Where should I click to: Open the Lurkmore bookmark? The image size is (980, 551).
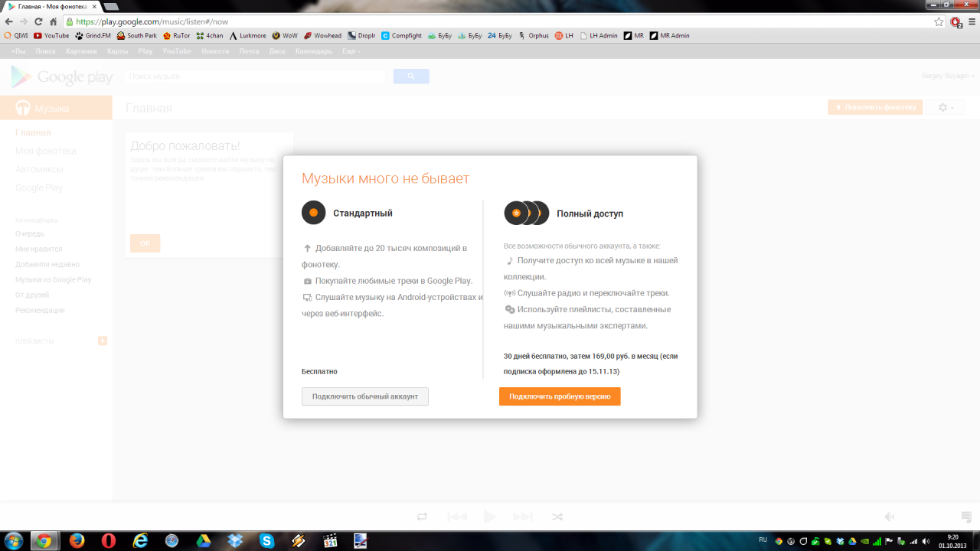point(248,35)
